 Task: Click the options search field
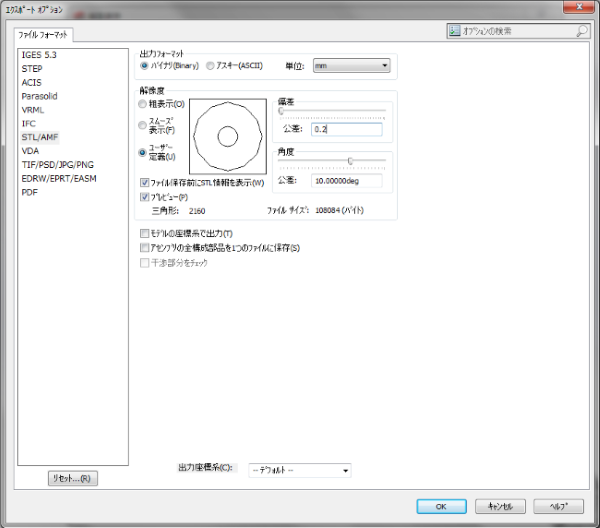coord(518,31)
